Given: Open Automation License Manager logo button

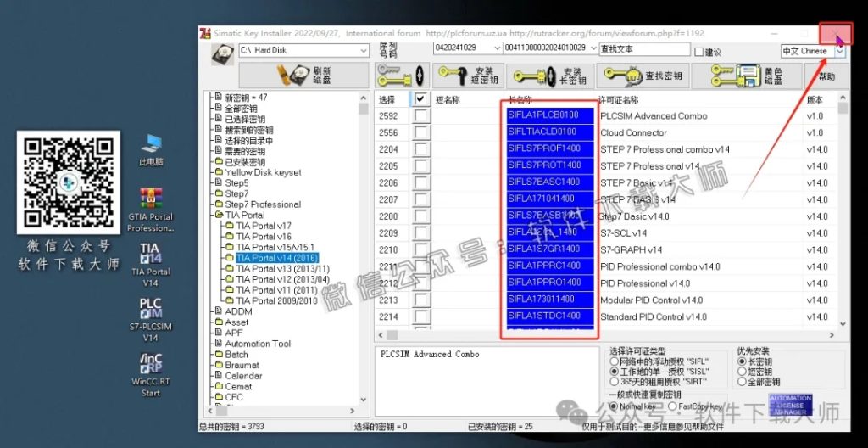Looking at the screenshot, I should click(x=790, y=406).
